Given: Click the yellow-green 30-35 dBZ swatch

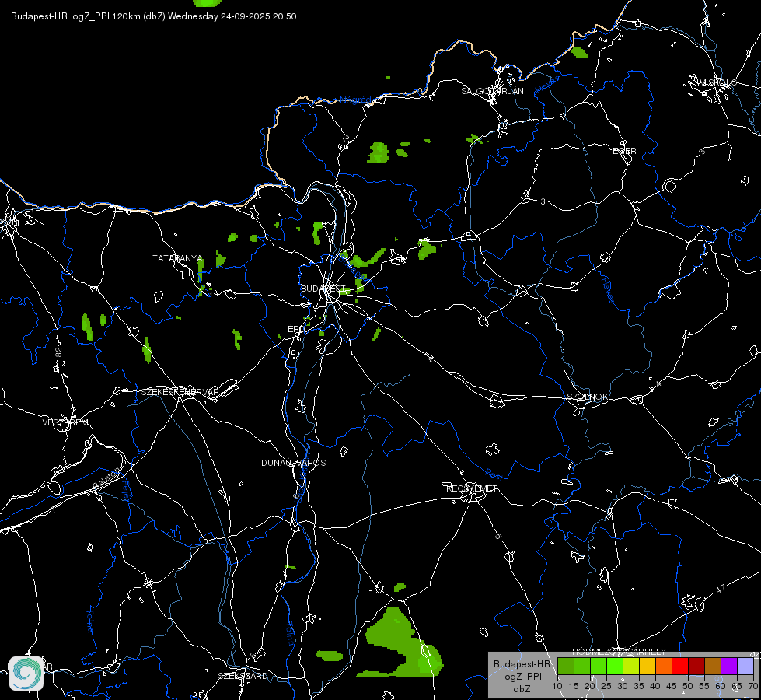Looking at the screenshot, I should pyautogui.click(x=631, y=666).
